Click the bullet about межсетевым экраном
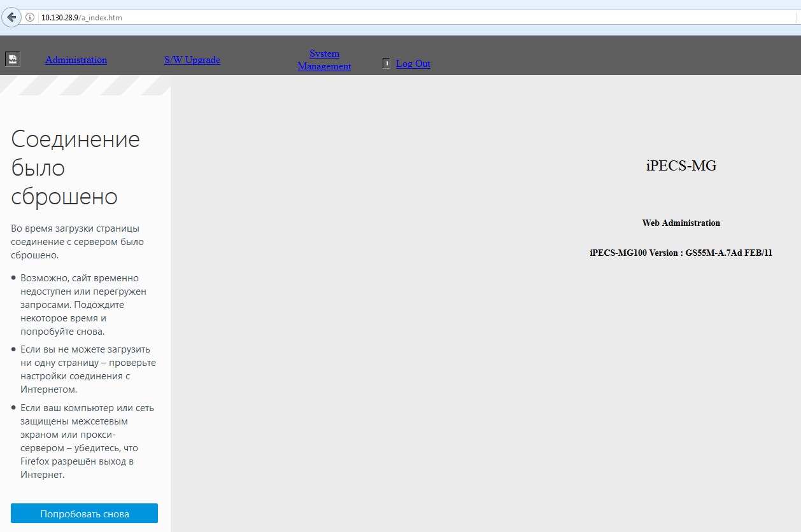Screen dimensions: 801x532 [x=87, y=441]
